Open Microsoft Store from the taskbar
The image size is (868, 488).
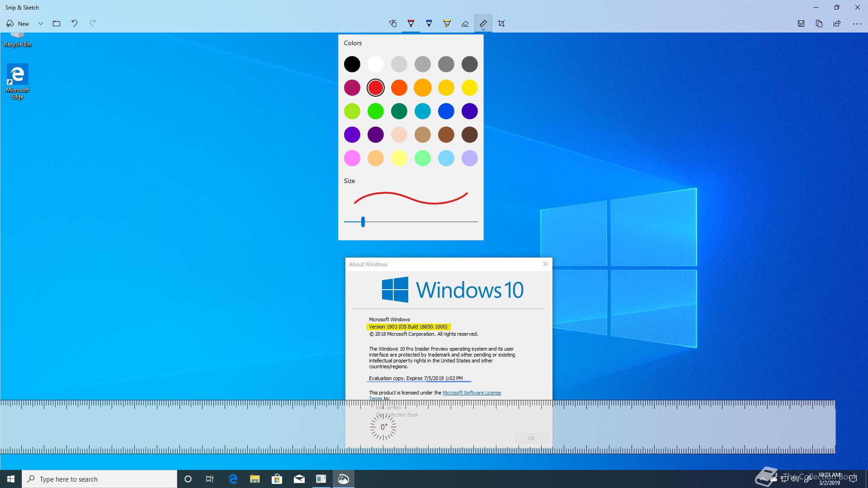pos(277,479)
